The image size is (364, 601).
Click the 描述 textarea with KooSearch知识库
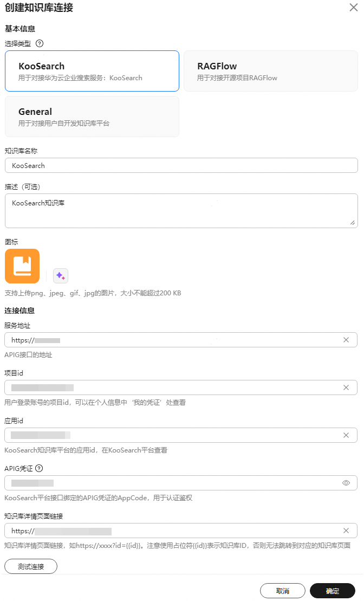coord(181,211)
